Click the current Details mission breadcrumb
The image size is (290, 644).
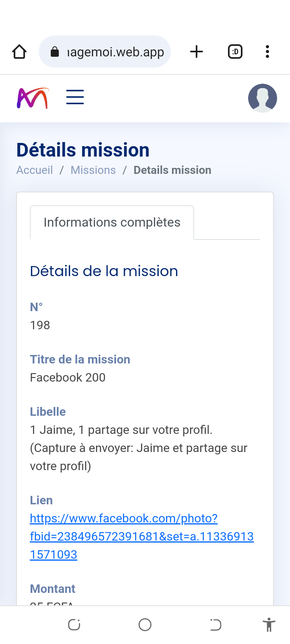pos(172,170)
